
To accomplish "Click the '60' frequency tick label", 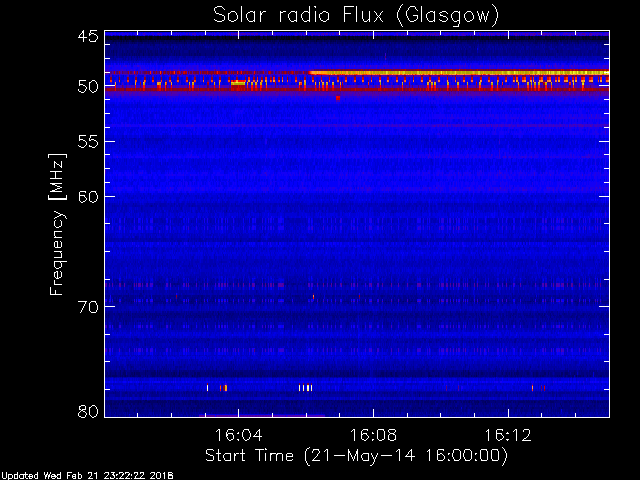I will pyautogui.click(x=88, y=197).
